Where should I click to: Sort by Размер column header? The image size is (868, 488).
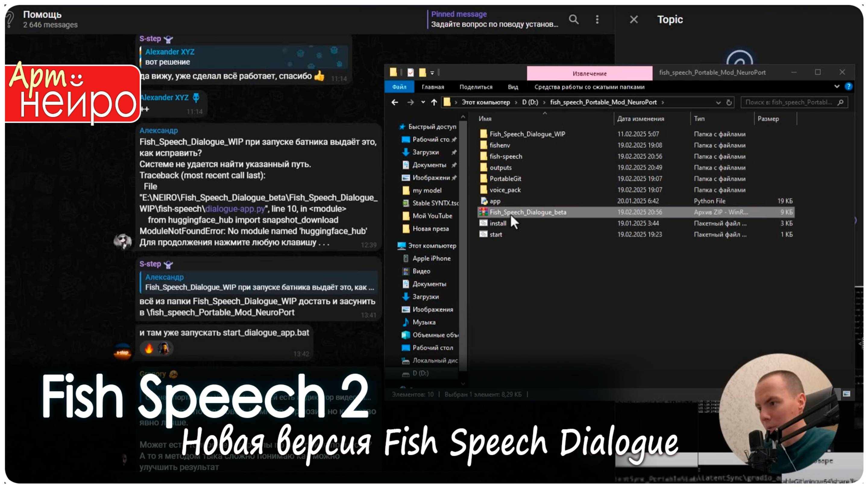click(768, 119)
